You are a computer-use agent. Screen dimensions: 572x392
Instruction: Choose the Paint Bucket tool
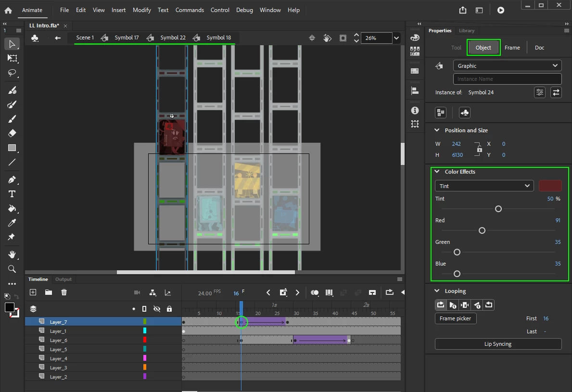click(12, 209)
